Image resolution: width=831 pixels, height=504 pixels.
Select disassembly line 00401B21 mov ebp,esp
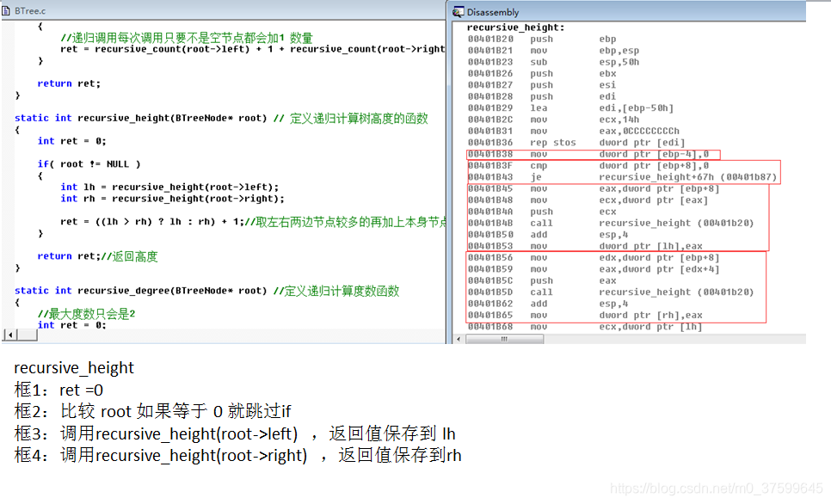553,51
